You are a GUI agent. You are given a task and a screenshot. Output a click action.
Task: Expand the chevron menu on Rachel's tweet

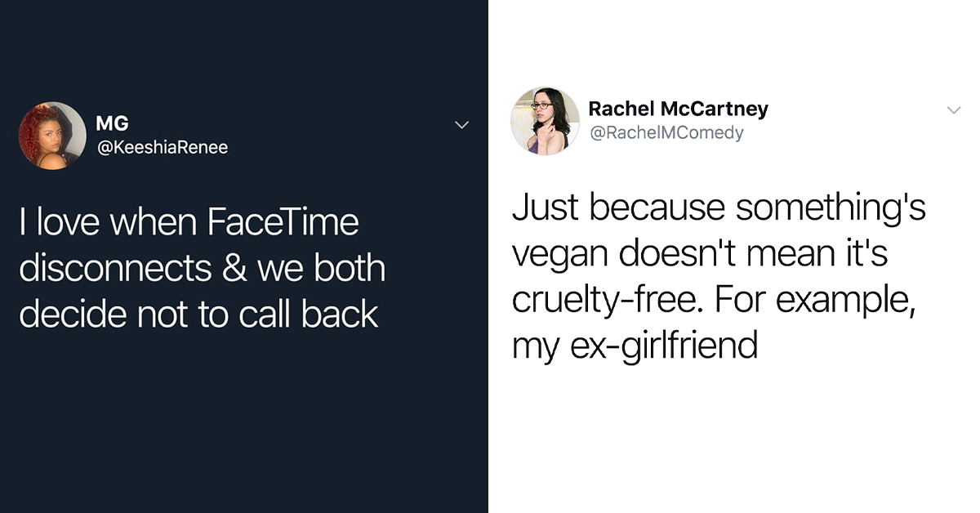[953, 110]
